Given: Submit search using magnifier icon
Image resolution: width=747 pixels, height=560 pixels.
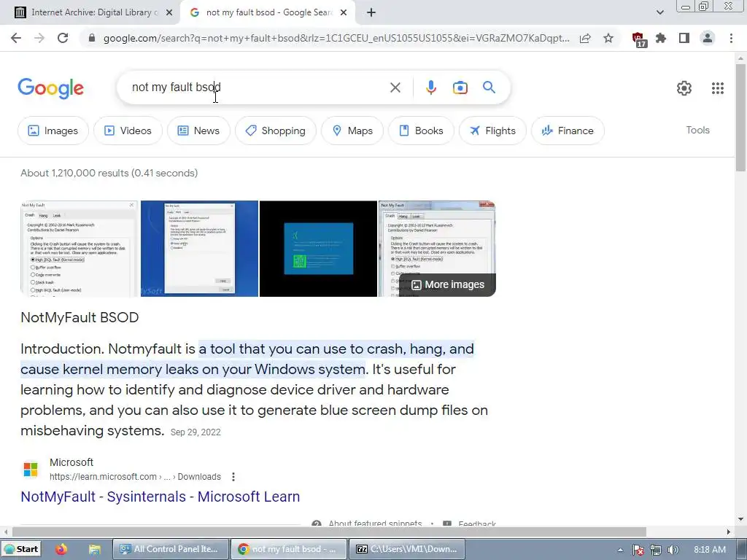Looking at the screenshot, I should [489, 87].
